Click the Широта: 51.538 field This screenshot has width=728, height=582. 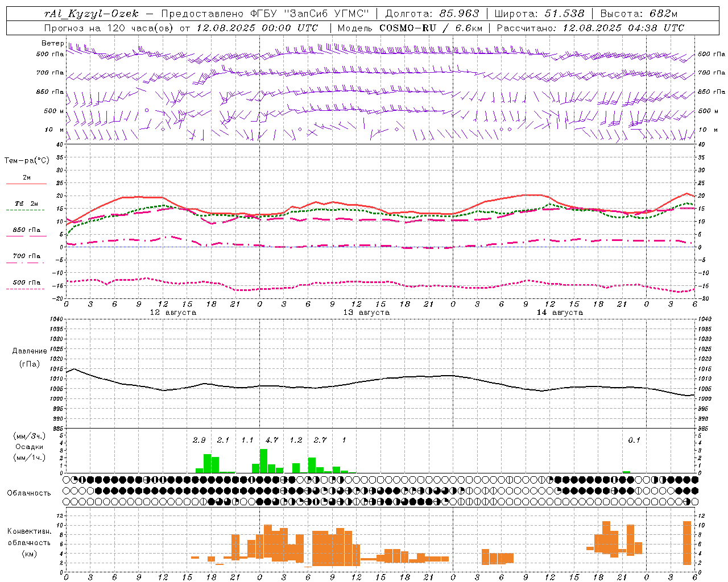[x=540, y=14]
